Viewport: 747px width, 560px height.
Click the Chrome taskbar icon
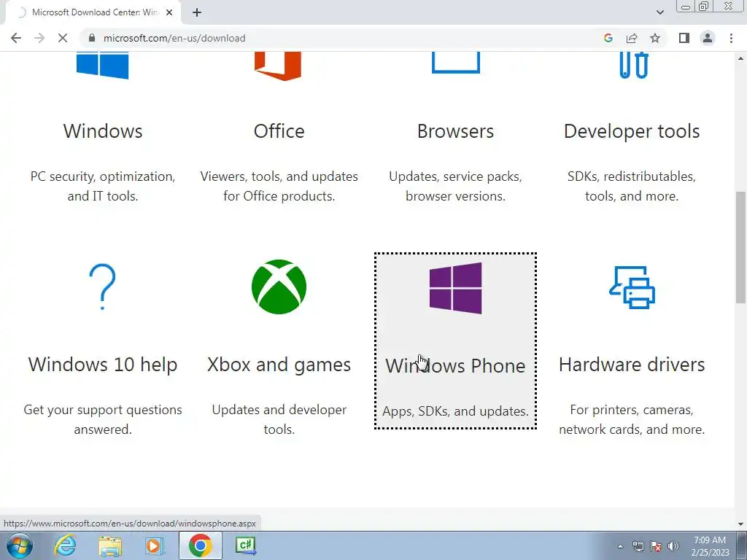coord(200,545)
